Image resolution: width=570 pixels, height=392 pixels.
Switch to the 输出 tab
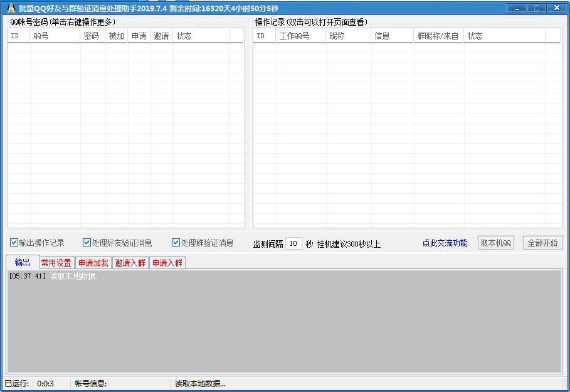(23, 262)
